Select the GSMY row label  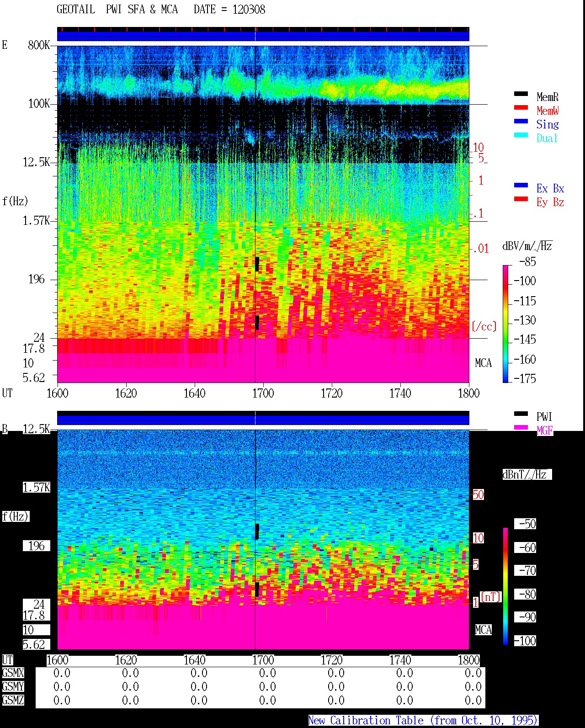13,686
